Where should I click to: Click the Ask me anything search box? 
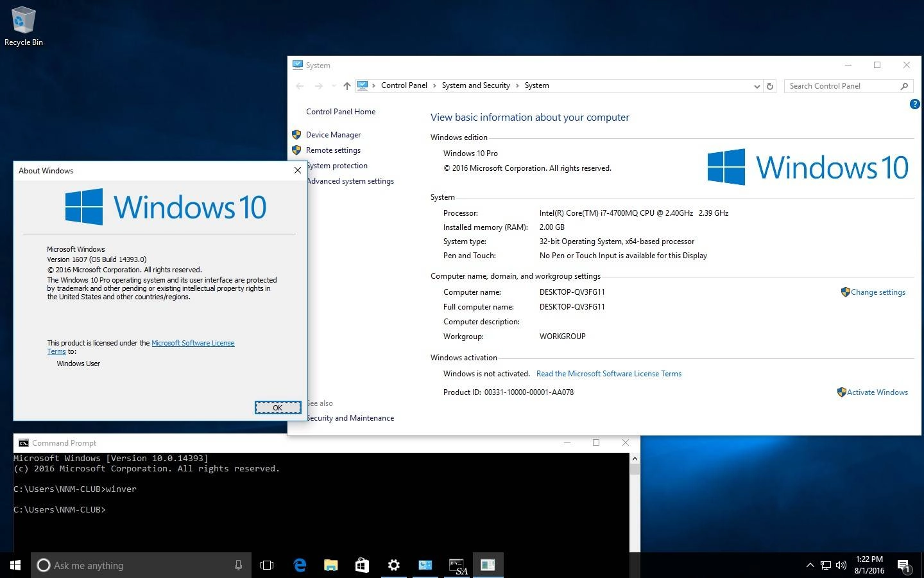(x=141, y=565)
